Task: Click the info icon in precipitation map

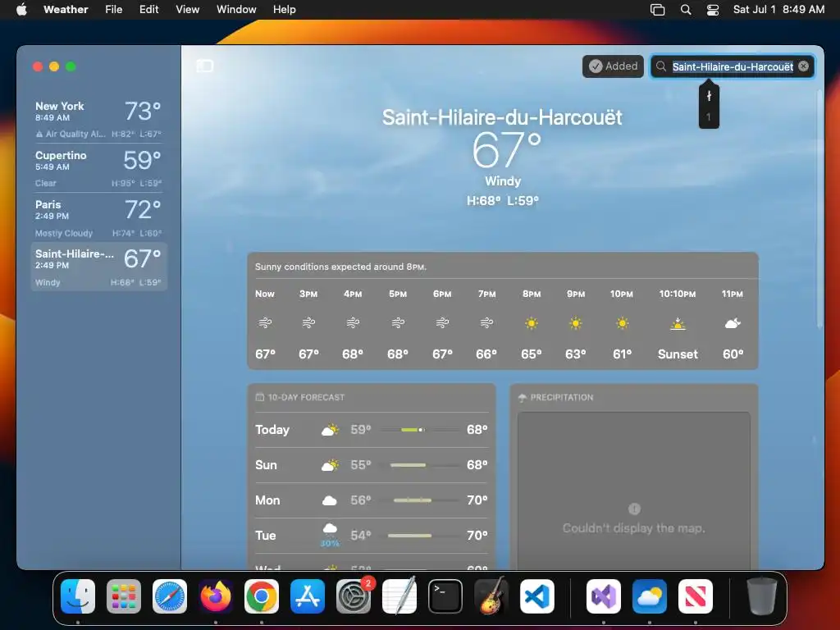Action: pos(634,509)
